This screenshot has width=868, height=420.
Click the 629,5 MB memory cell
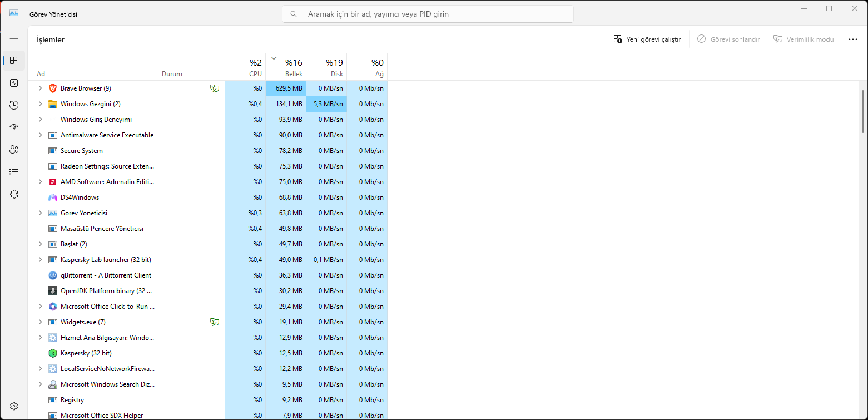(x=286, y=88)
